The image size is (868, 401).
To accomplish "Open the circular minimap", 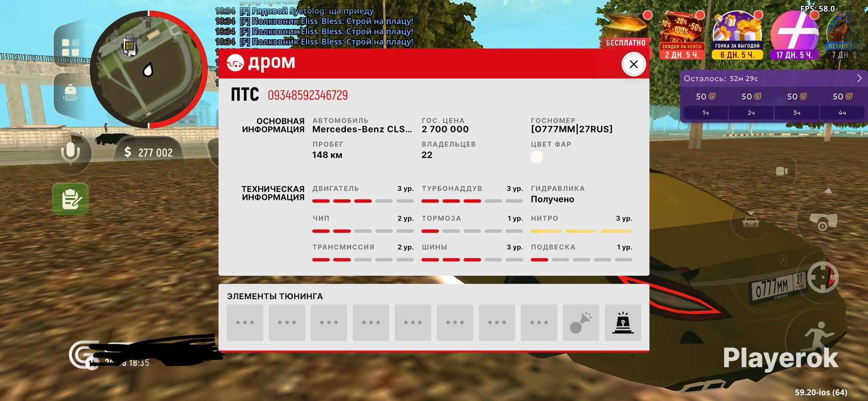I will coord(148,70).
